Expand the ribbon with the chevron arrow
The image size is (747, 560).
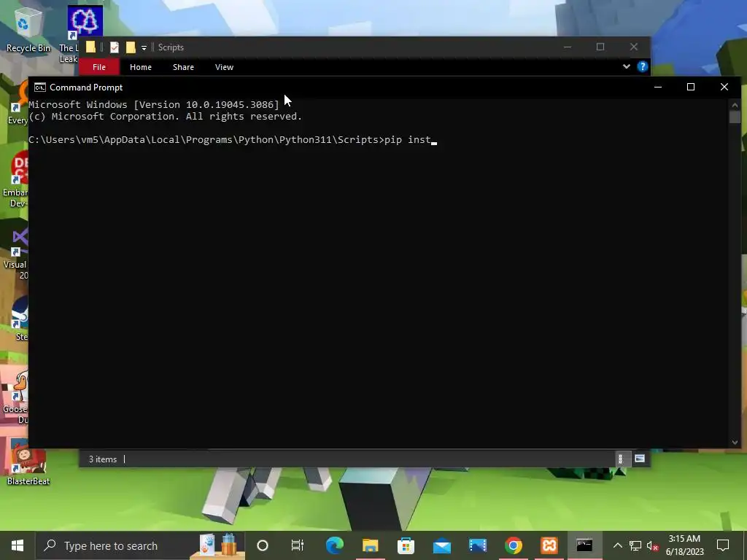627,66
